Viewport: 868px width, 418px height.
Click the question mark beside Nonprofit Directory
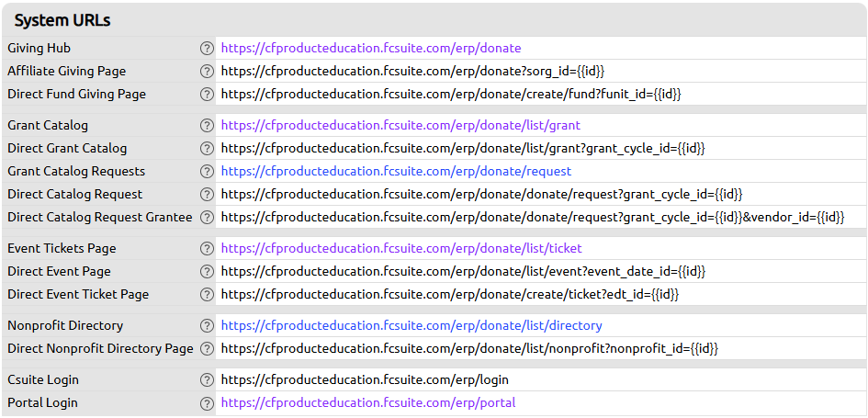pos(207,325)
